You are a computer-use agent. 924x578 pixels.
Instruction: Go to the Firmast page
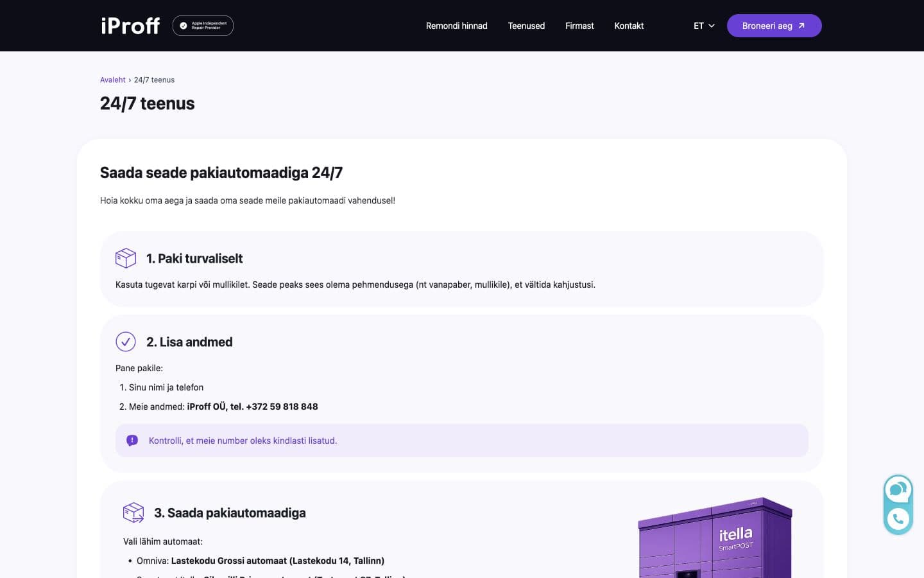pyautogui.click(x=579, y=26)
